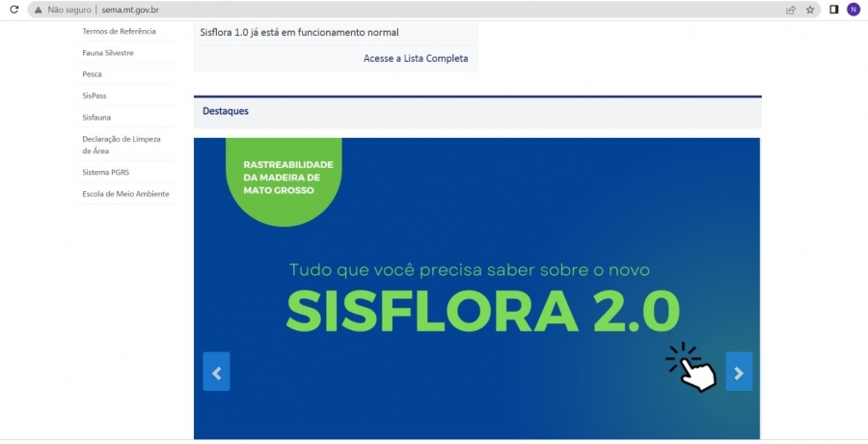This screenshot has width=868, height=444.
Task: Open Sistema PGRS sidebar link
Action: [106, 172]
